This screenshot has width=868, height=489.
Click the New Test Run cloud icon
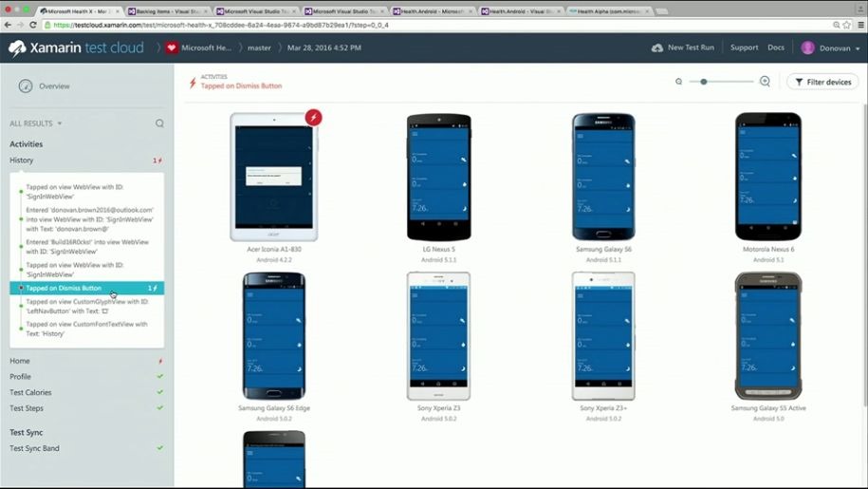656,48
